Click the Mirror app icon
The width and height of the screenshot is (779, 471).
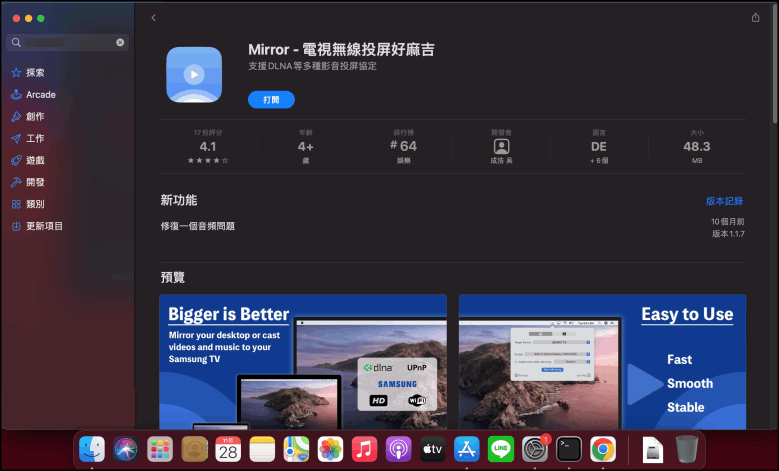coord(194,75)
